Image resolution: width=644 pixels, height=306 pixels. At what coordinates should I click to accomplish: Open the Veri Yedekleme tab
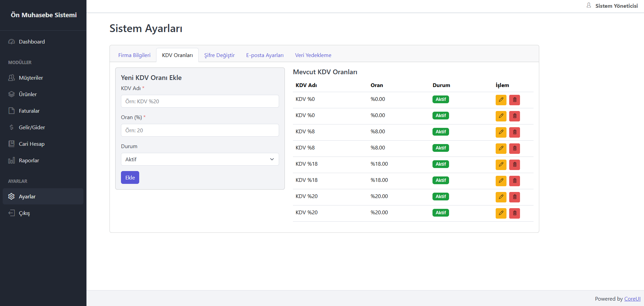click(313, 55)
